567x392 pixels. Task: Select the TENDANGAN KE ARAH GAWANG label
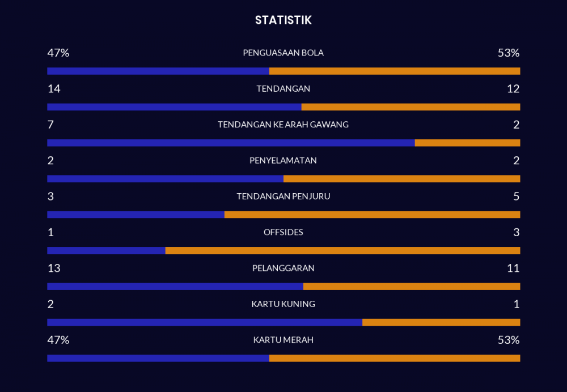(x=283, y=125)
